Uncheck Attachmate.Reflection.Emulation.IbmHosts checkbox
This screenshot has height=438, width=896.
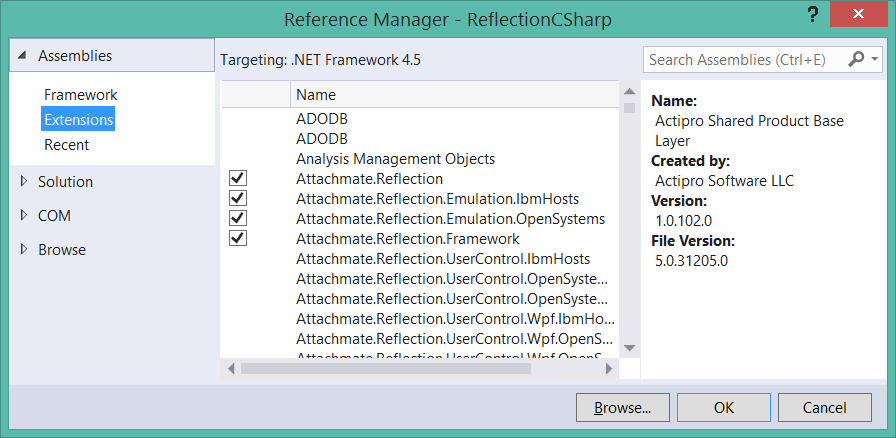point(238,198)
